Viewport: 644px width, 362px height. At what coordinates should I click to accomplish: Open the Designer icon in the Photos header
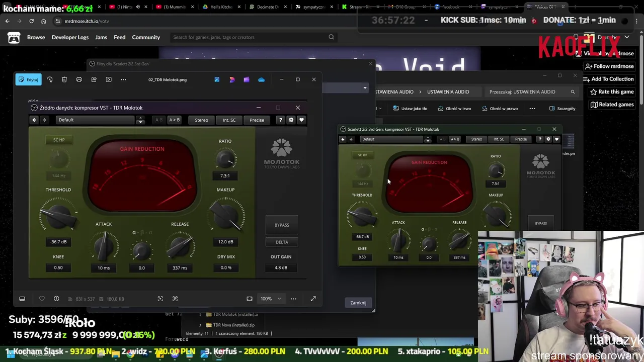231,79
